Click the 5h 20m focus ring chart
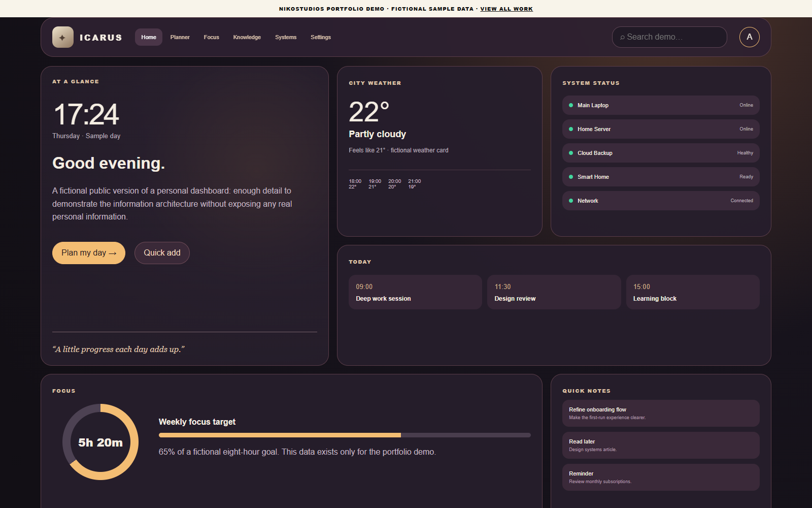This screenshot has height=508, width=812. (x=100, y=442)
